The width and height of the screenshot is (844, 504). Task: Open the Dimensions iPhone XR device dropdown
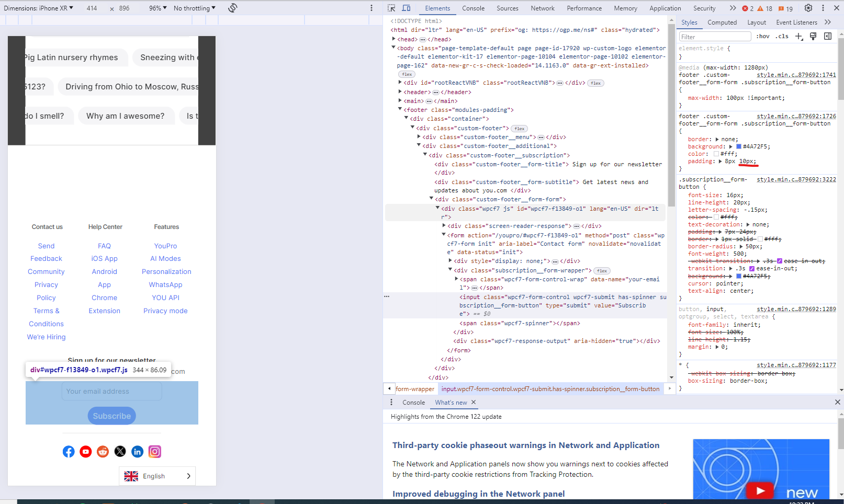39,8
